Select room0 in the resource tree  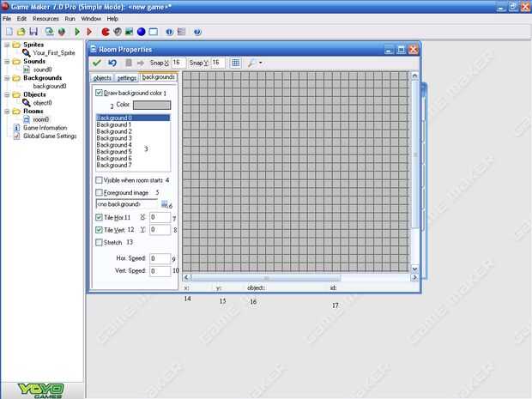pos(41,119)
